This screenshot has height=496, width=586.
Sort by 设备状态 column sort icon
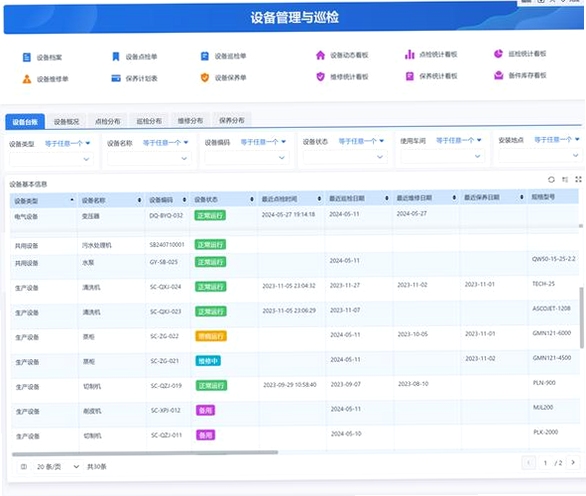tap(252, 199)
